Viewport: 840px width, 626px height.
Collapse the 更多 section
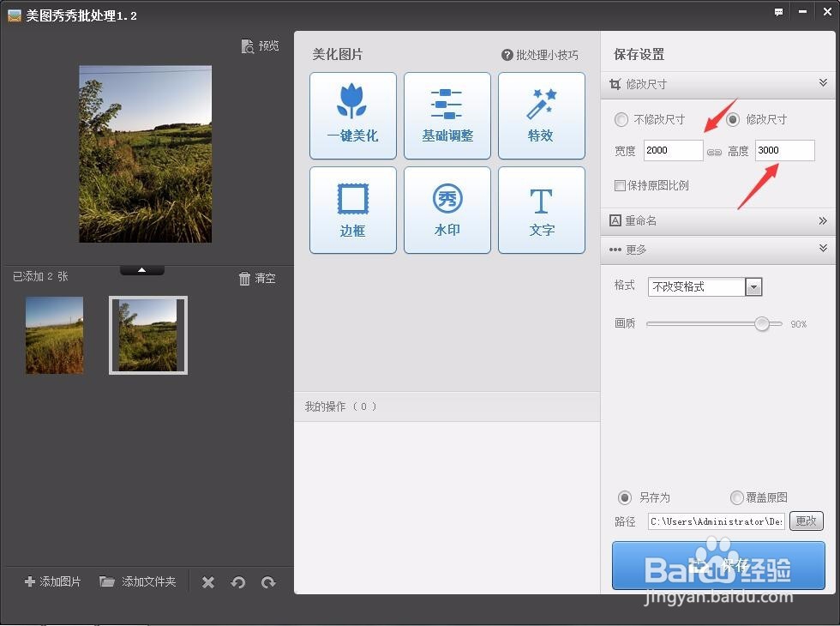click(718, 250)
